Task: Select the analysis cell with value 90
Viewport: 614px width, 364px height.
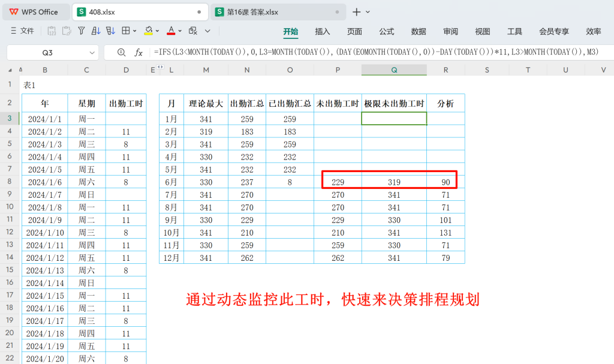Action: tap(446, 182)
